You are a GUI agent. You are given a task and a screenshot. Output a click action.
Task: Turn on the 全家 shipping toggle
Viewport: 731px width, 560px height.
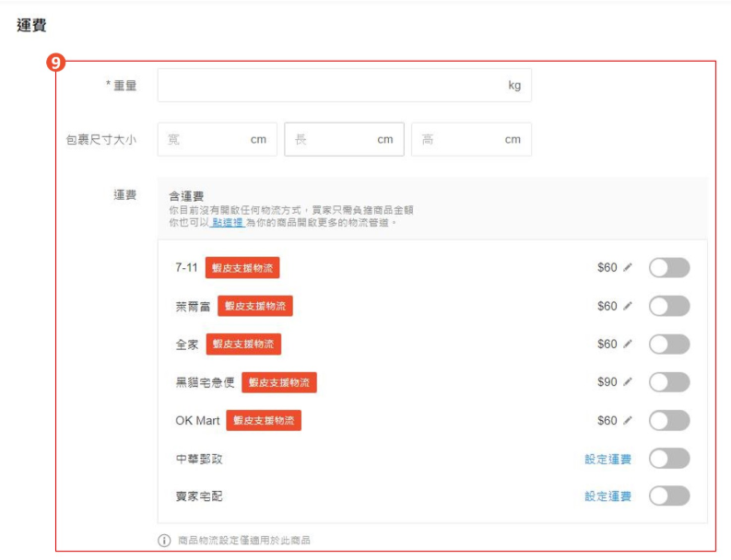click(669, 344)
